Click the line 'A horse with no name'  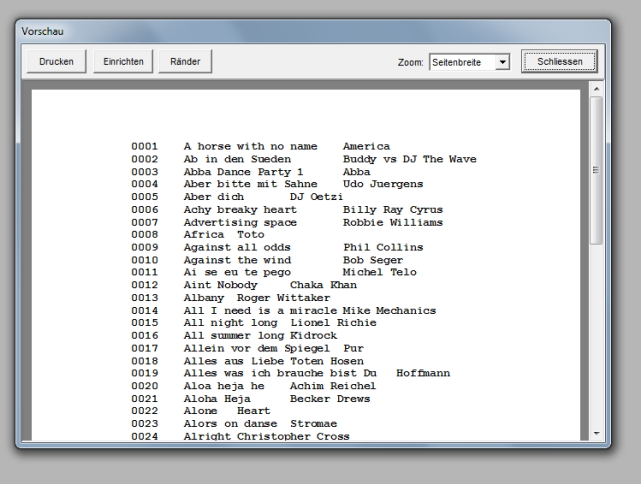(236, 147)
